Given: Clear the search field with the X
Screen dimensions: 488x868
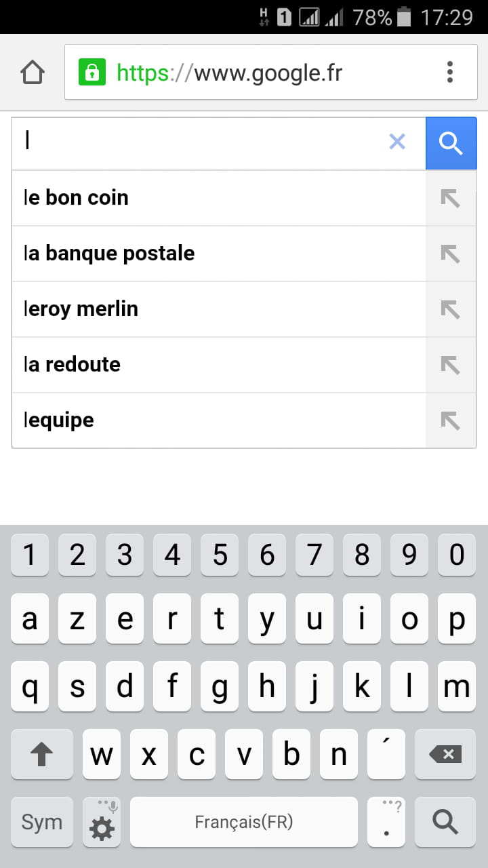Looking at the screenshot, I should [397, 142].
